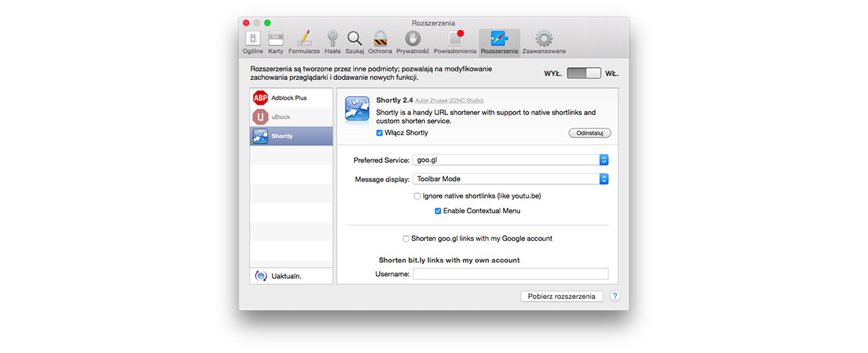Screen dimensions: 868x353
Task: Select Adblock Plus in the extensions list
Action: click(x=291, y=98)
